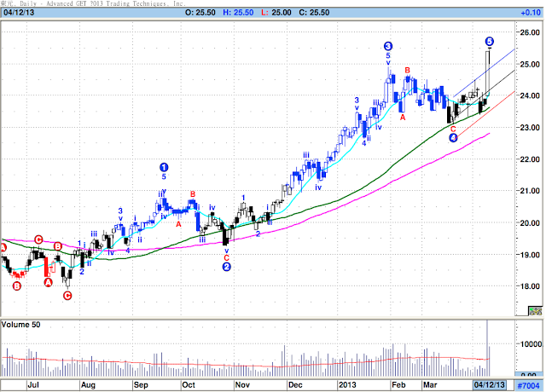Image resolution: width=546 pixels, height=392 pixels.
Task: Select the blue circled wave 4 label
Action: click(453, 138)
